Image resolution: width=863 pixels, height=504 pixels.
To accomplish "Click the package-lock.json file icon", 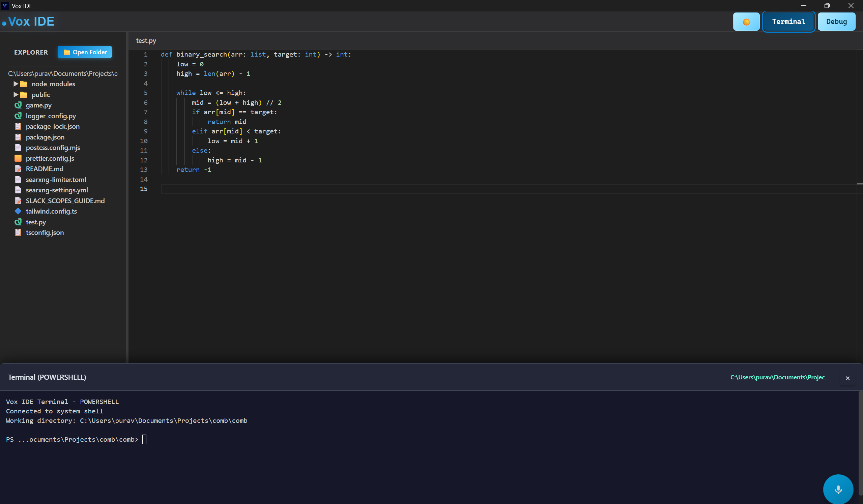I will pyautogui.click(x=18, y=127).
